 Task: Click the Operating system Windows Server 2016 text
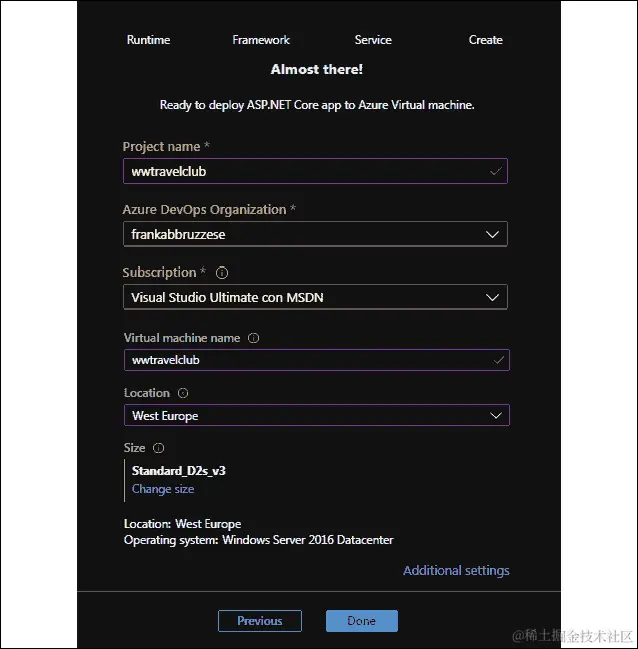click(258, 540)
